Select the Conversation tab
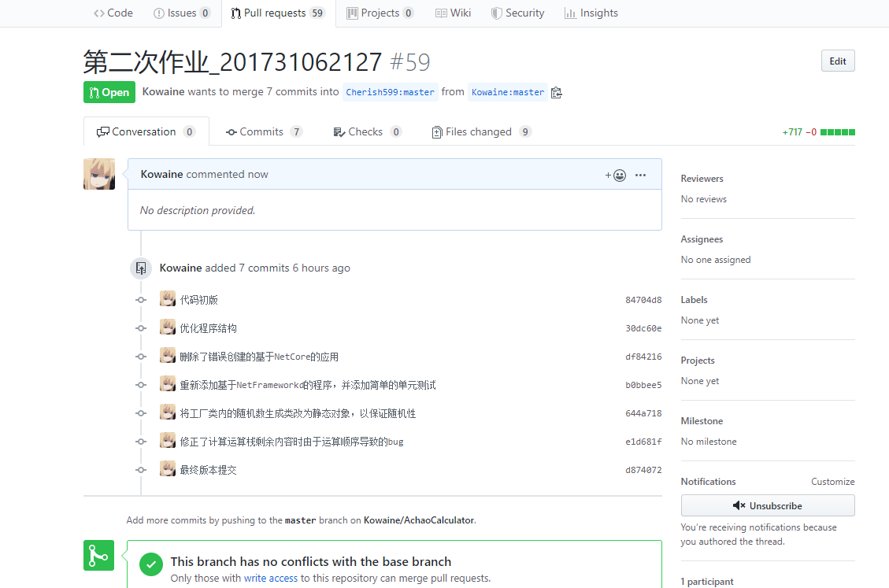The height and width of the screenshot is (588, 889). click(146, 131)
